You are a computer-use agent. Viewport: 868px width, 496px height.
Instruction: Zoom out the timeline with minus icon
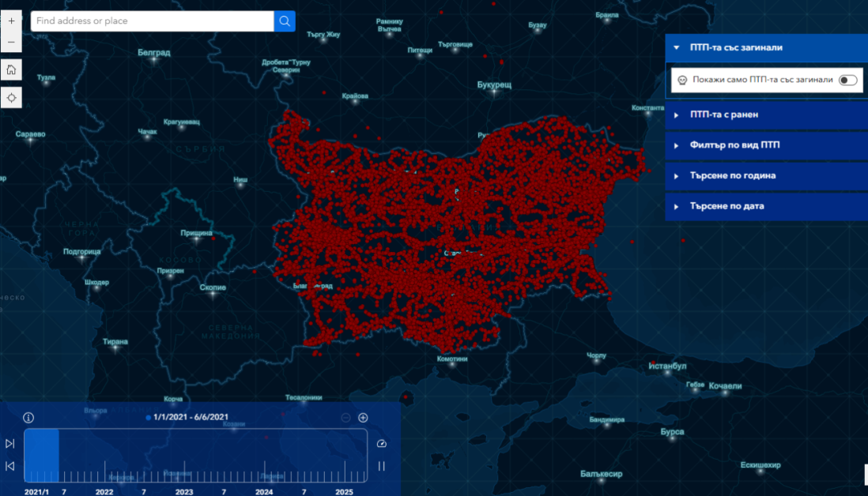coord(345,418)
